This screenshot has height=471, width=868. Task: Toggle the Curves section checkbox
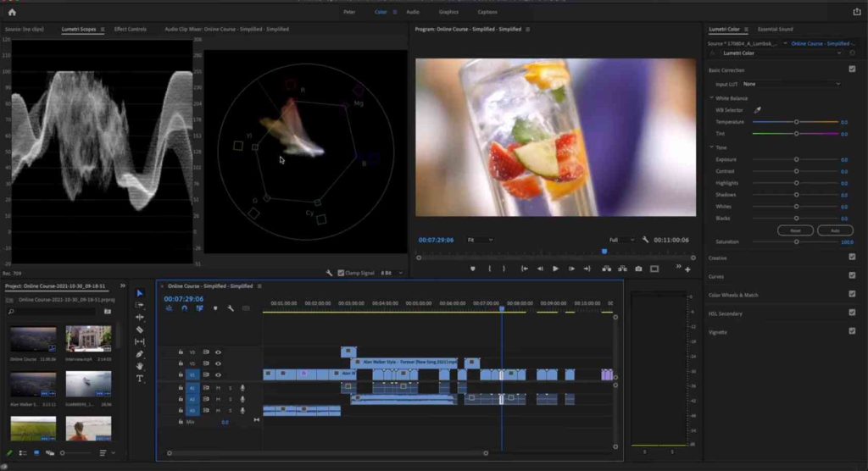tap(852, 275)
